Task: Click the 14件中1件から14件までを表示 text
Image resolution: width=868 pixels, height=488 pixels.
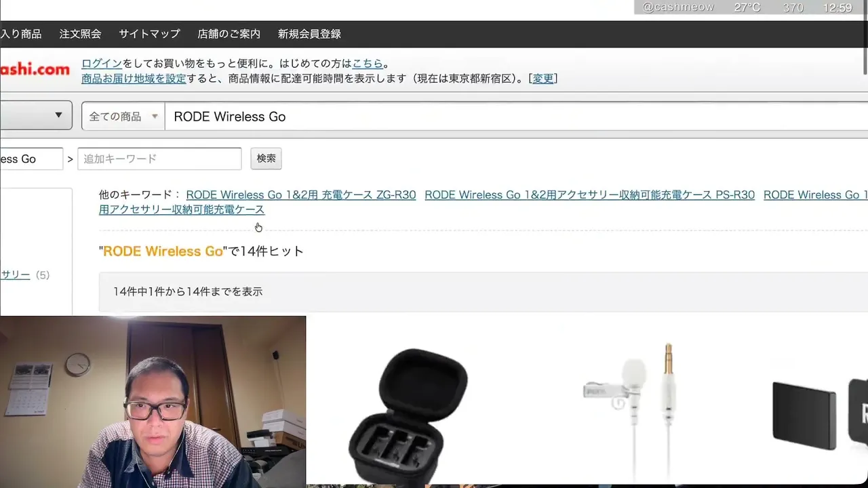Action: pos(188,291)
